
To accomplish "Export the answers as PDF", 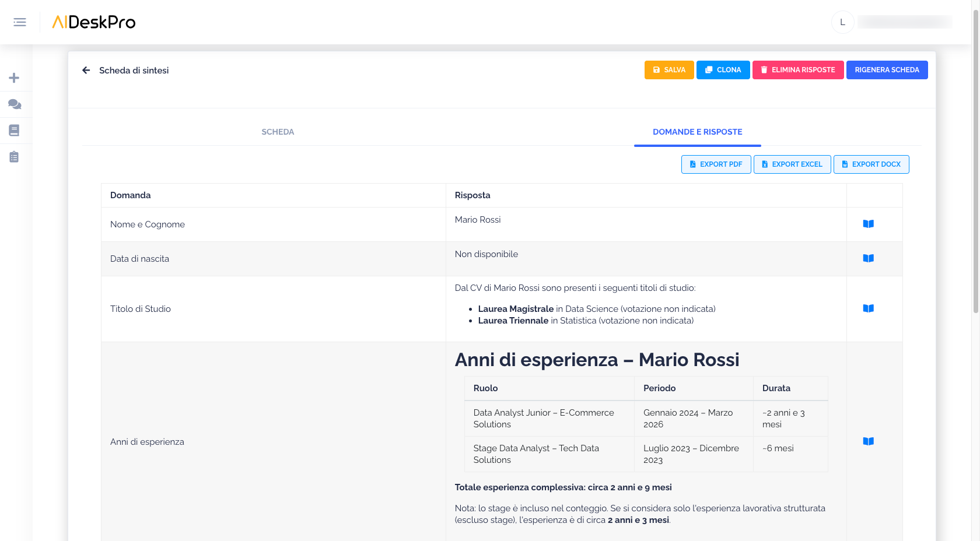I will 716,164.
